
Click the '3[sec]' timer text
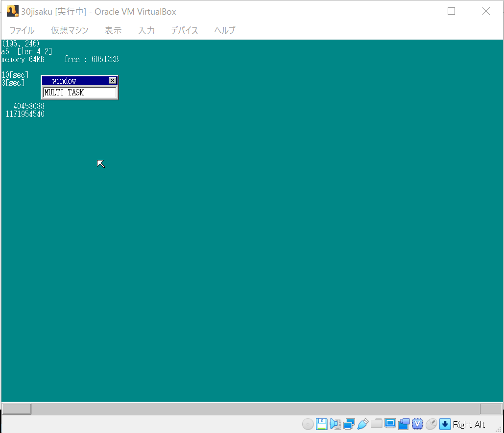13,83
